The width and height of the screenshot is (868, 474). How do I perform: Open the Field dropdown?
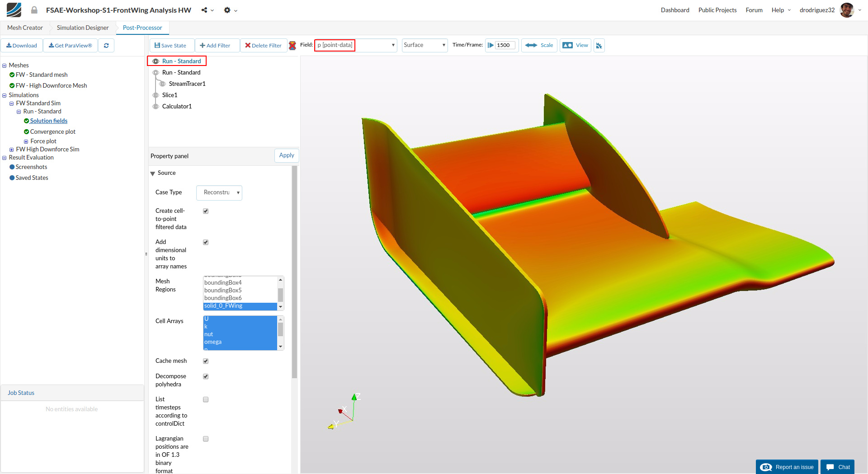[356, 45]
